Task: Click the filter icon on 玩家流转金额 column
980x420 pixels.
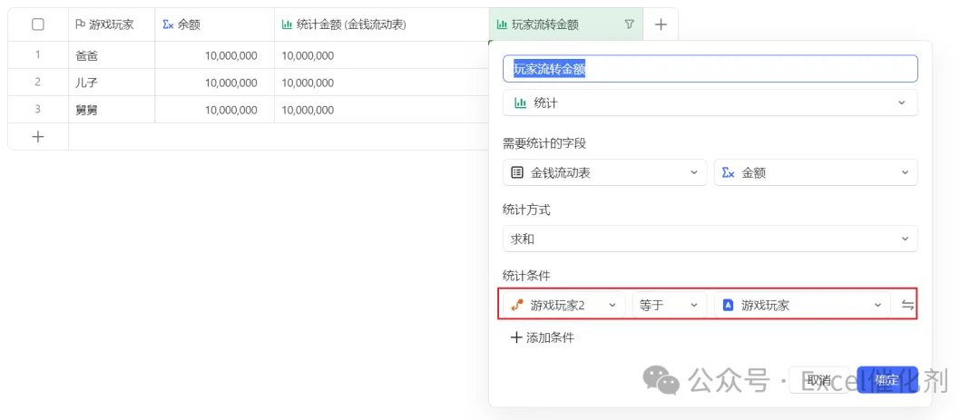Action: coord(630,24)
